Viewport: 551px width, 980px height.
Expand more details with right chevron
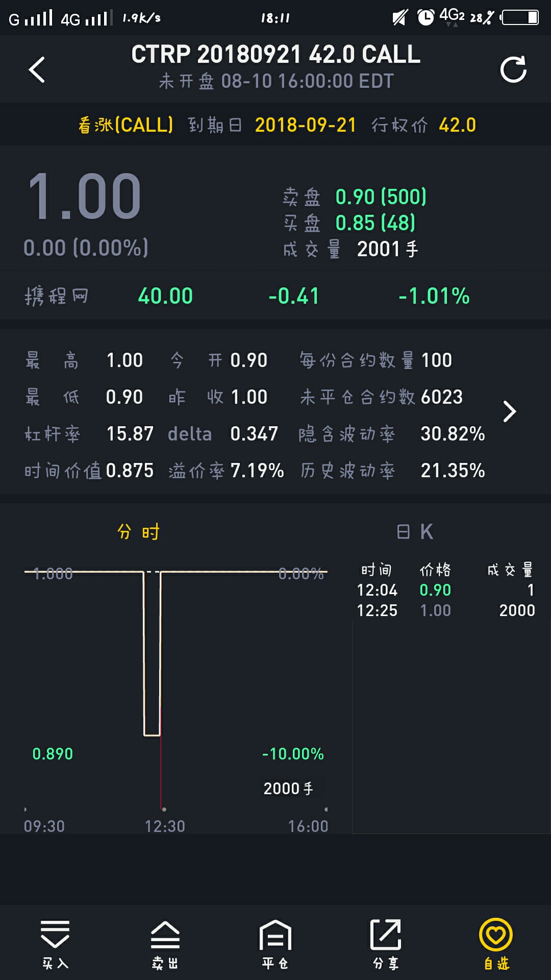[x=509, y=411]
